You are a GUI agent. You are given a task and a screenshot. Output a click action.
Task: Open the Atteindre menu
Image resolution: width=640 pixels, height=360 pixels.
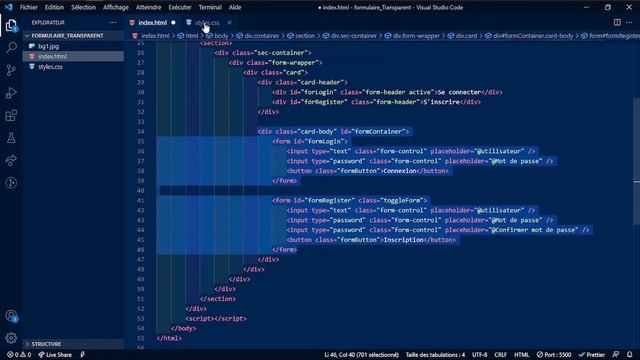point(149,7)
